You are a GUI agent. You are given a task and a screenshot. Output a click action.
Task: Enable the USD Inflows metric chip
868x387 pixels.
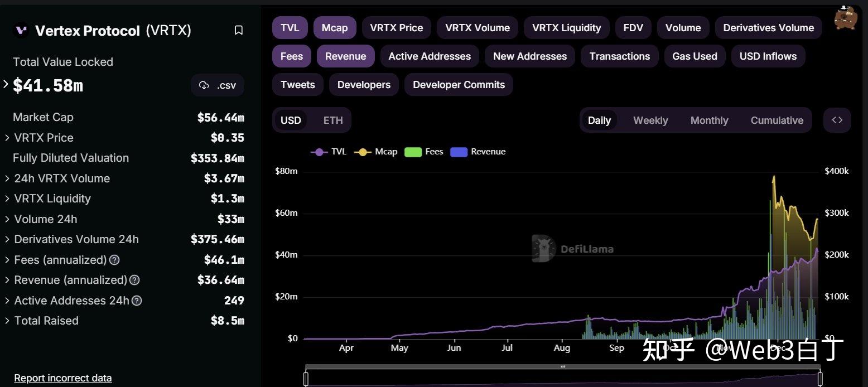click(x=768, y=56)
